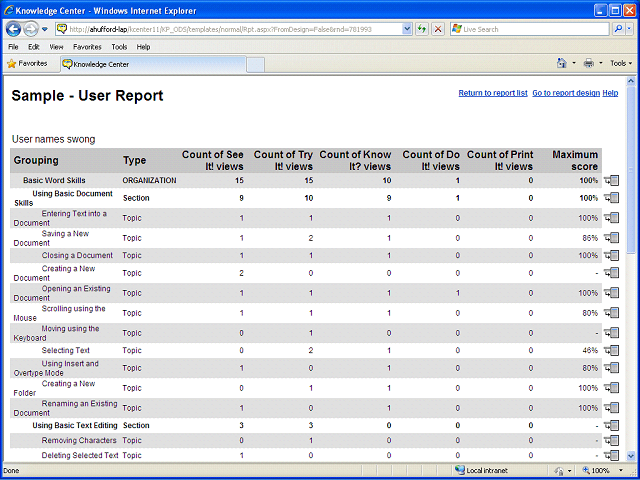Click drill-down icon for Scrolling using the Mouse
Screen dimensions: 640x480
tap(611, 313)
